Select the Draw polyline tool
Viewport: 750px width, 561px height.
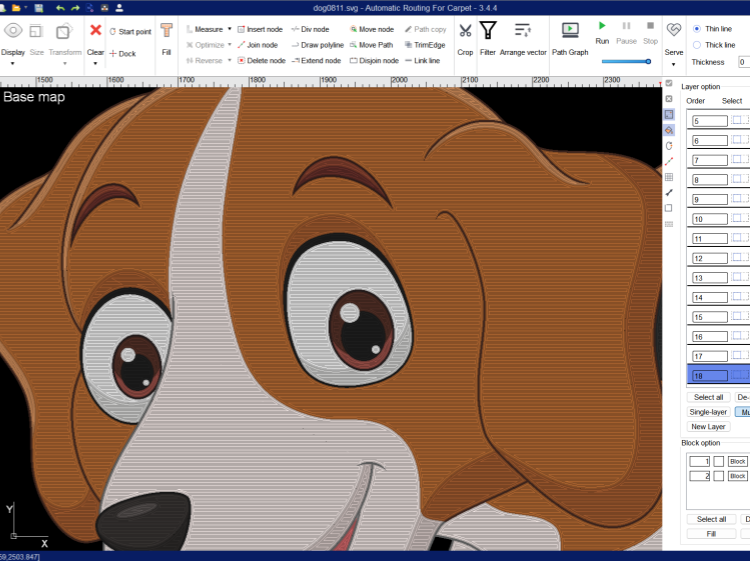(317, 45)
